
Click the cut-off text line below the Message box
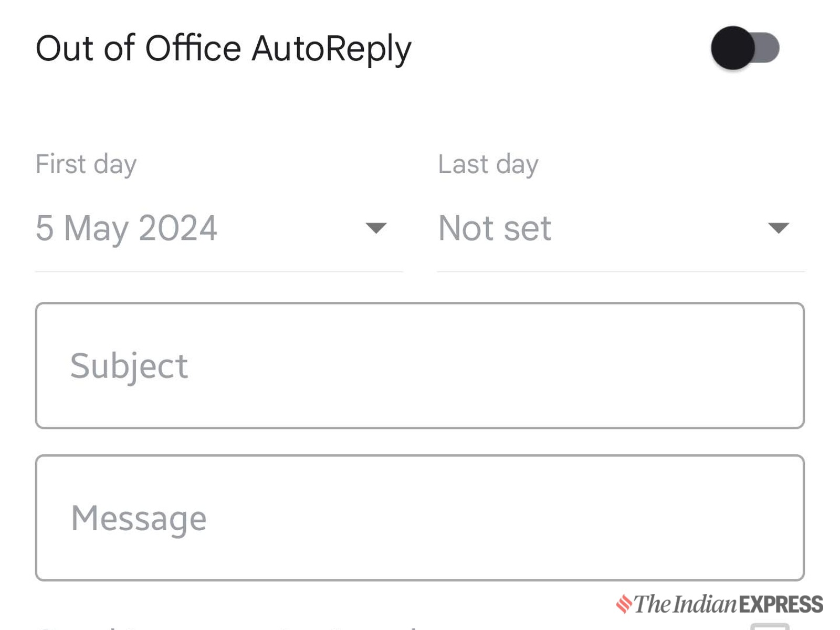click(226, 627)
